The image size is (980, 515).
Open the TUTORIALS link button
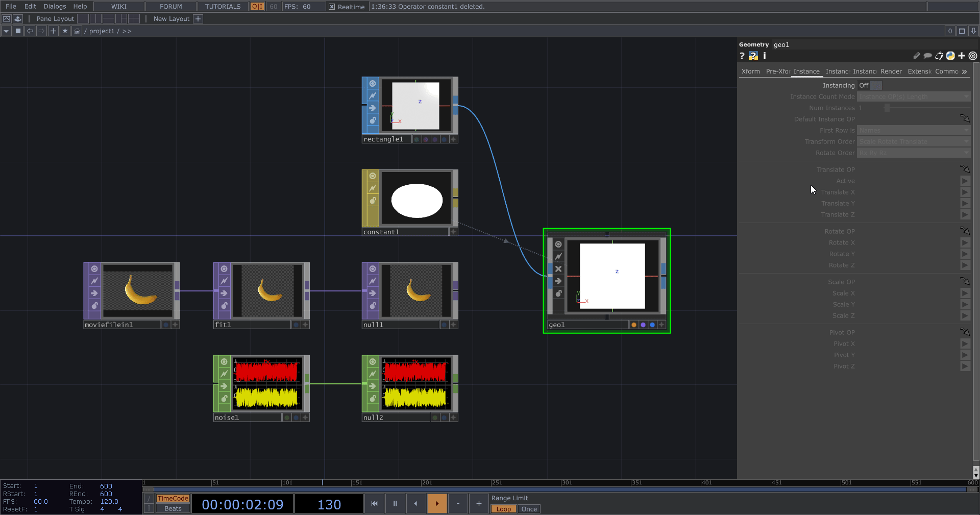click(x=223, y=7)
